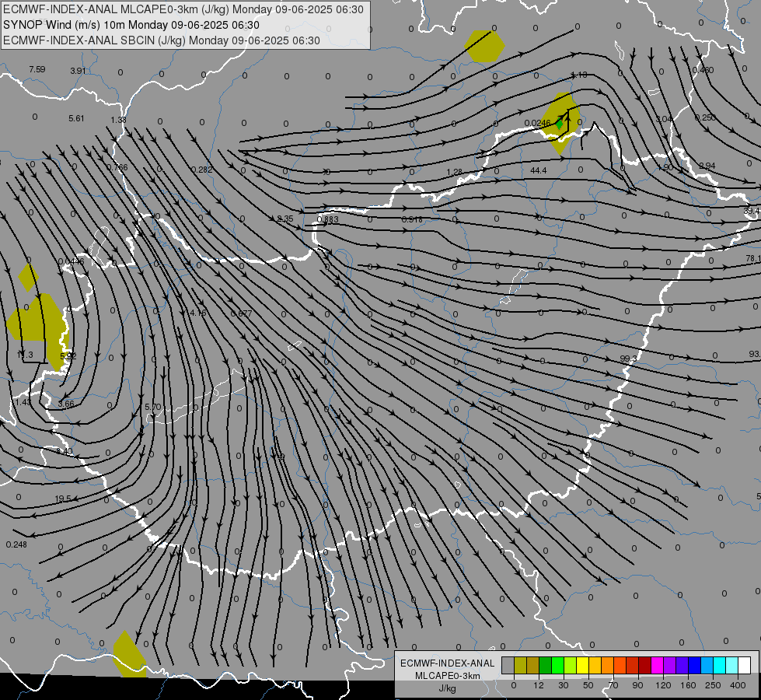Select the lime yellow-green legend swatch
This screenshot has height=700, width=761.
[571, 666]
